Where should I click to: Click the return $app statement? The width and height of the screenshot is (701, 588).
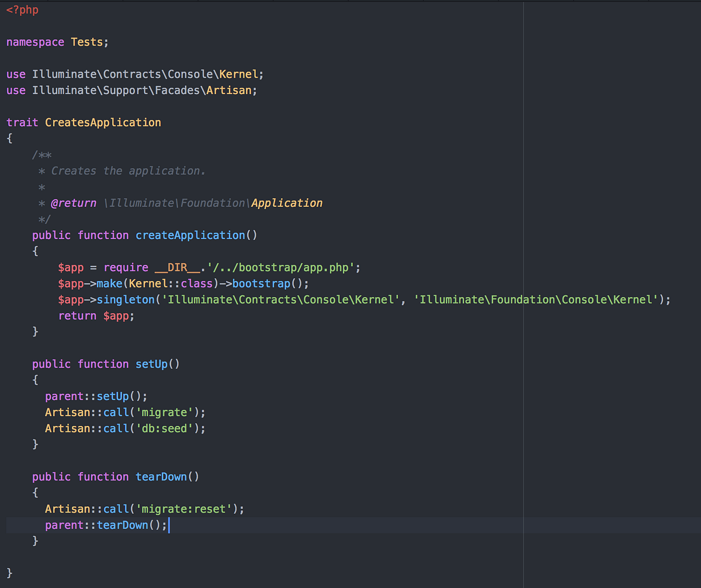[x=96, y=315]
